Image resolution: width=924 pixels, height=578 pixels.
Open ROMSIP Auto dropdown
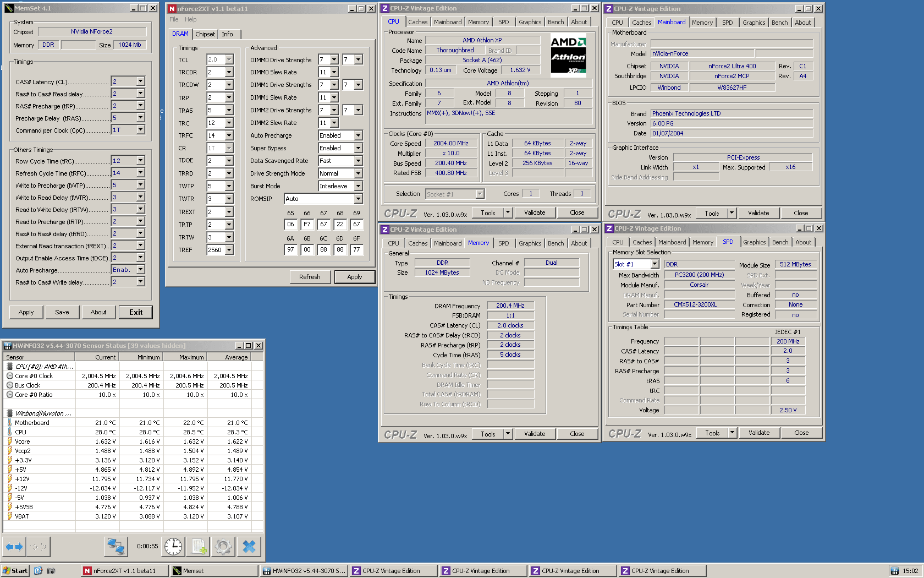(x=358, y=199)
